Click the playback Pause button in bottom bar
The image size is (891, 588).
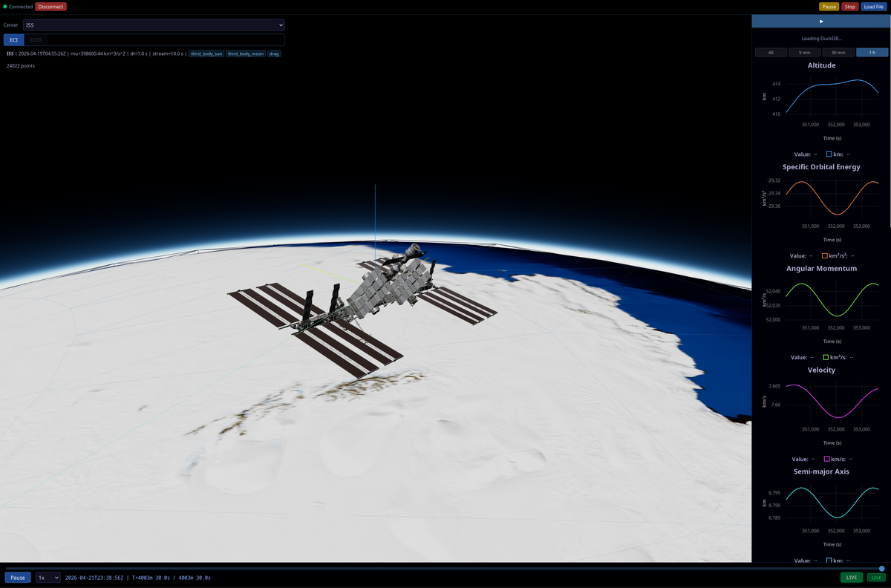(18, 577)
